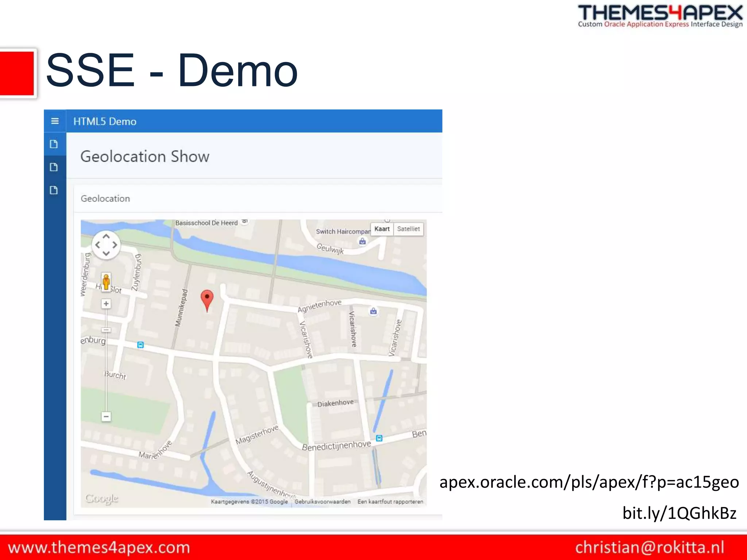Open the hamburger navigation menu
Screen dimensions: 747x560
[x=55, y=121]
